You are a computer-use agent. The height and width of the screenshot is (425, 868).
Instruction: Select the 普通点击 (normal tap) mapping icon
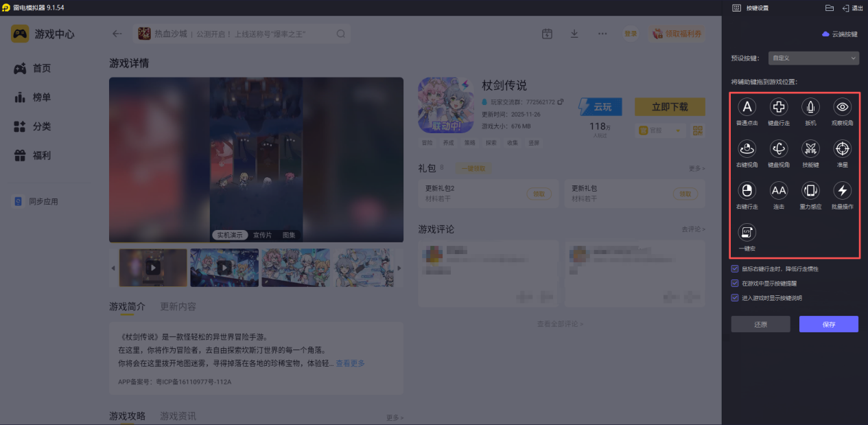(x=747, y=108)
